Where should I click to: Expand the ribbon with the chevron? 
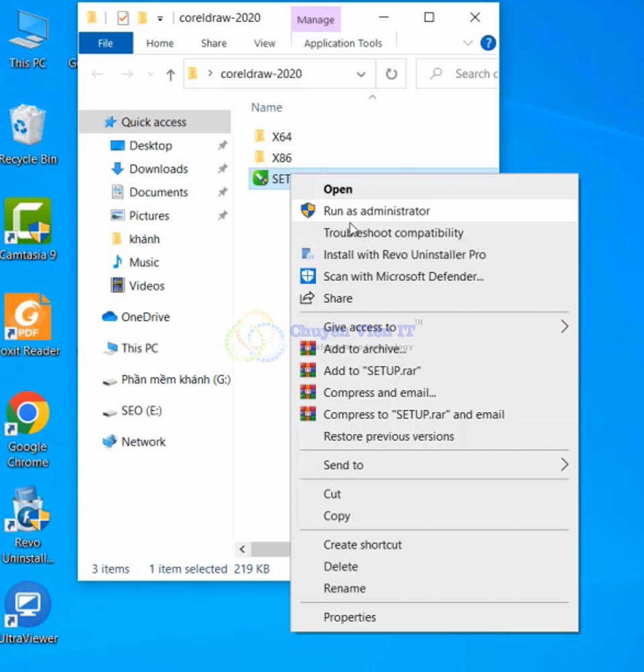(469, 43)
